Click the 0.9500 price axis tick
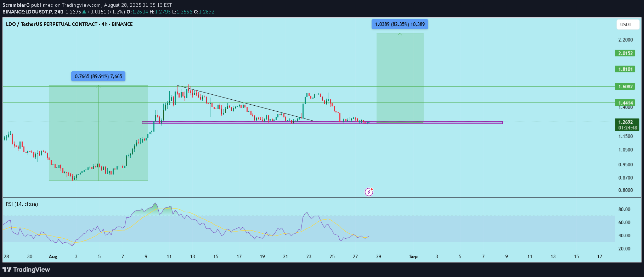Viewport: 644px width, 277px height. click(x=626, y=165)
